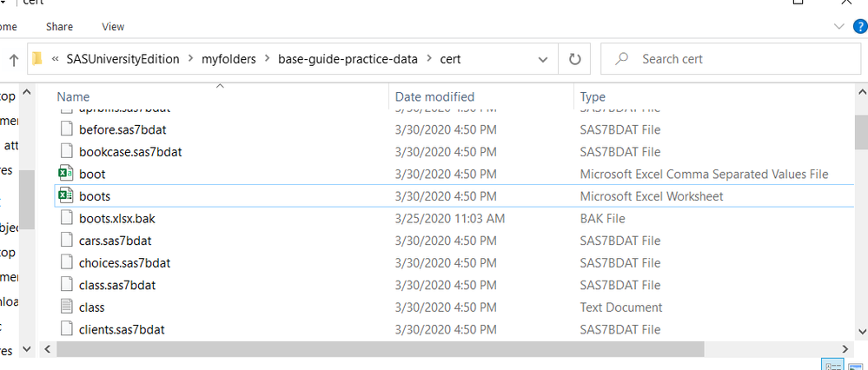Screen dimensions: 868x370
Task: Click the Excel icon beside boots worksheet
Action: [67, 196]
